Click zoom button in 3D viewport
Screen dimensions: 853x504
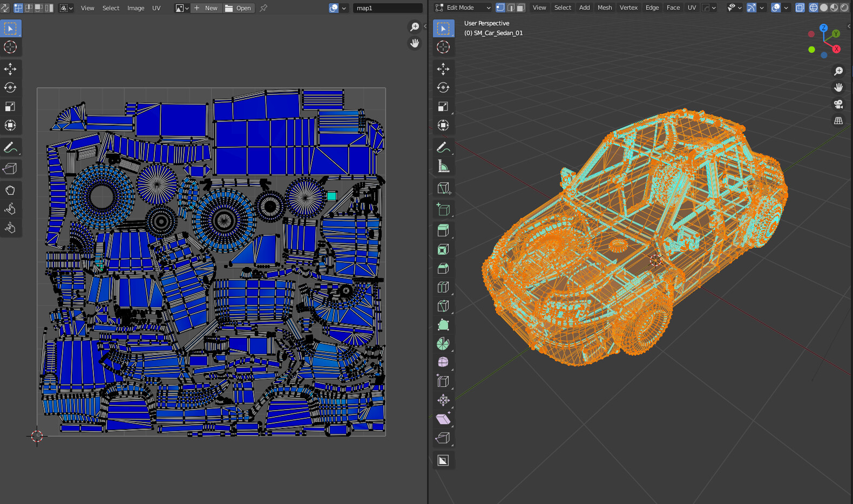(x=838, y=71)
